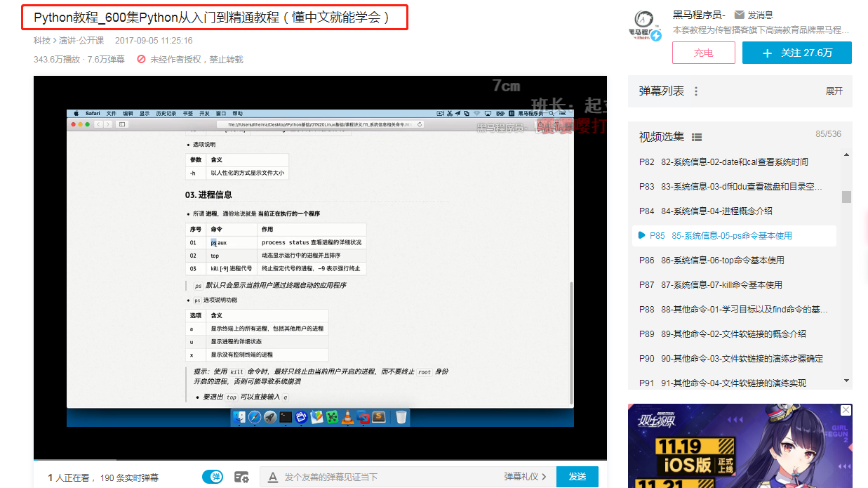868x488 pixels.
Task: Click the 充电 charge button
Action: click(704, 53)
